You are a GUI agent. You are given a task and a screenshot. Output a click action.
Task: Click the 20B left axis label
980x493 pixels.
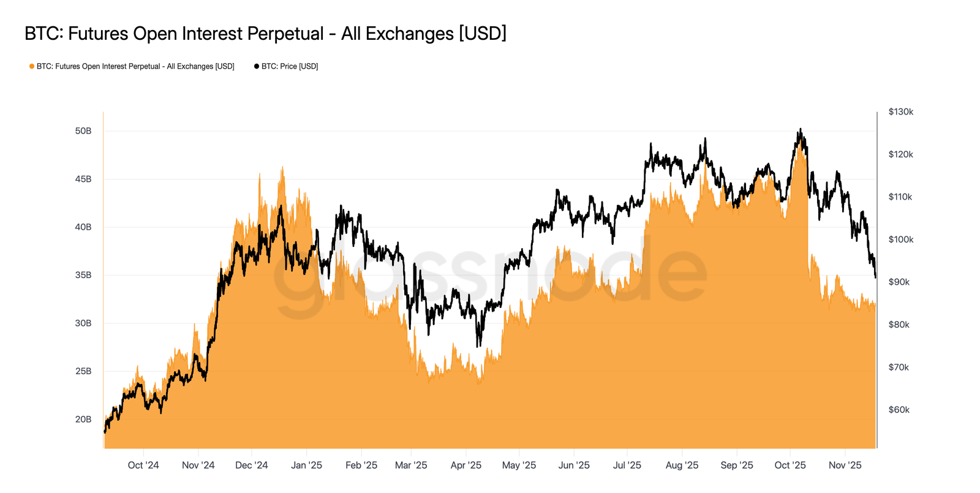click(83, 420)
